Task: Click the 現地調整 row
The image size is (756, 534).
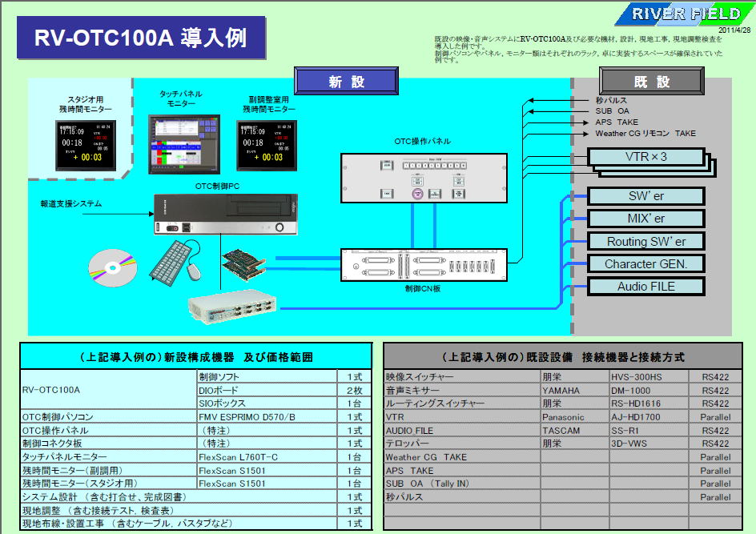Action: point(195,511)
